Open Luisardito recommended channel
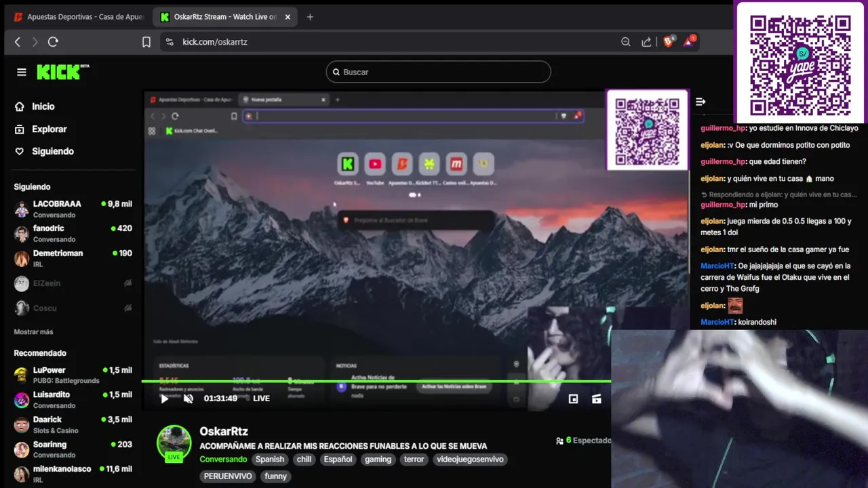The image size is (868, 488). (73, 399)
